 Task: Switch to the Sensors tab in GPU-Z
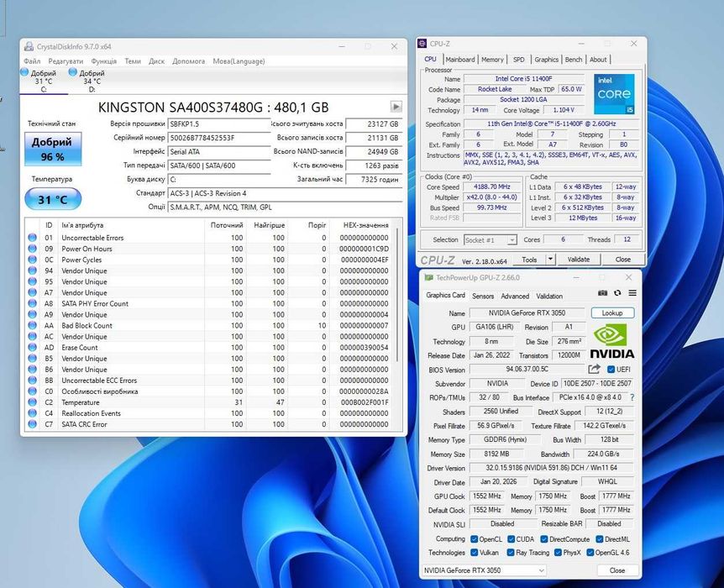[483, 296]
